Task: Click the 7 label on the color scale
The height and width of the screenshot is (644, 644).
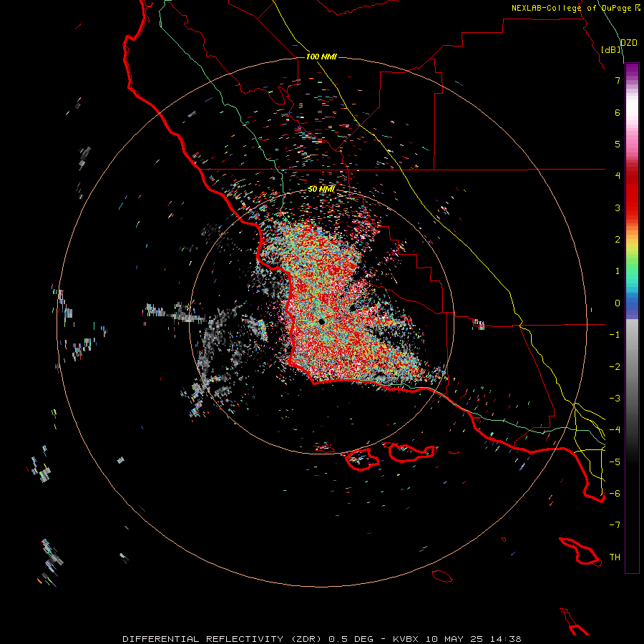Action: (x=618, y=80)
